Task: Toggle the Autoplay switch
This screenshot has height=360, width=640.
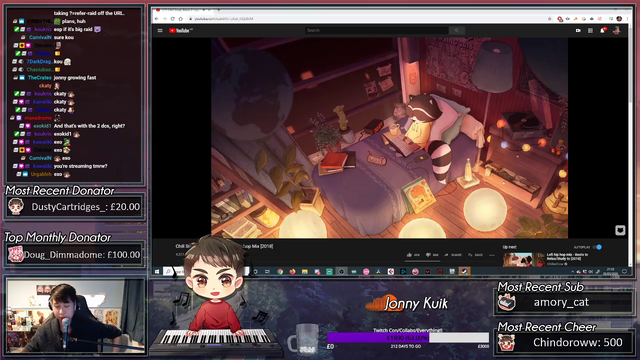Action: coord(598,247)
